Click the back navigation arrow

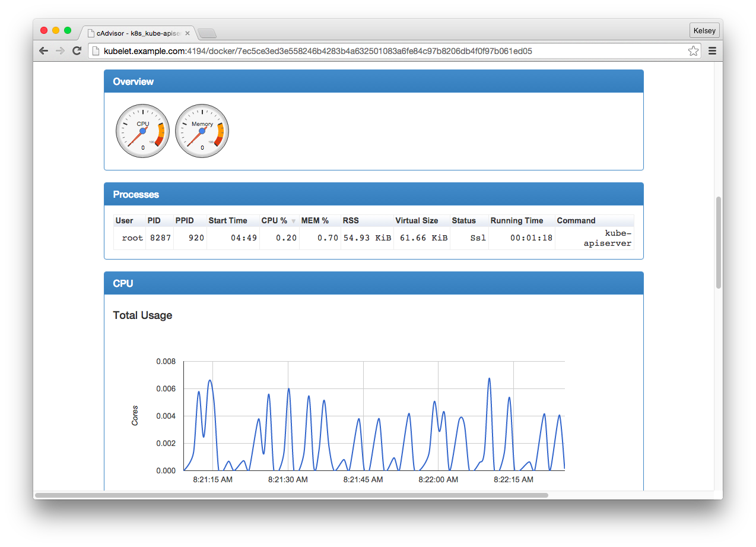43,50
